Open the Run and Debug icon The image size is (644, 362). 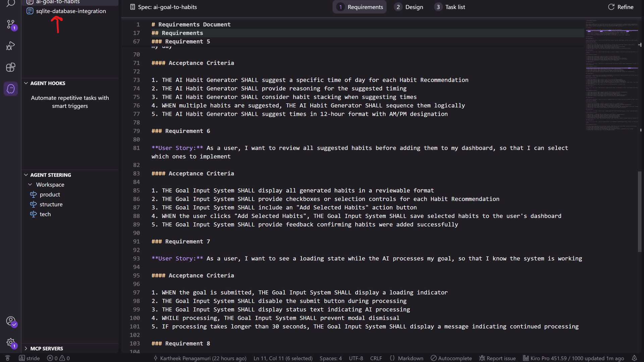point(10,46)
